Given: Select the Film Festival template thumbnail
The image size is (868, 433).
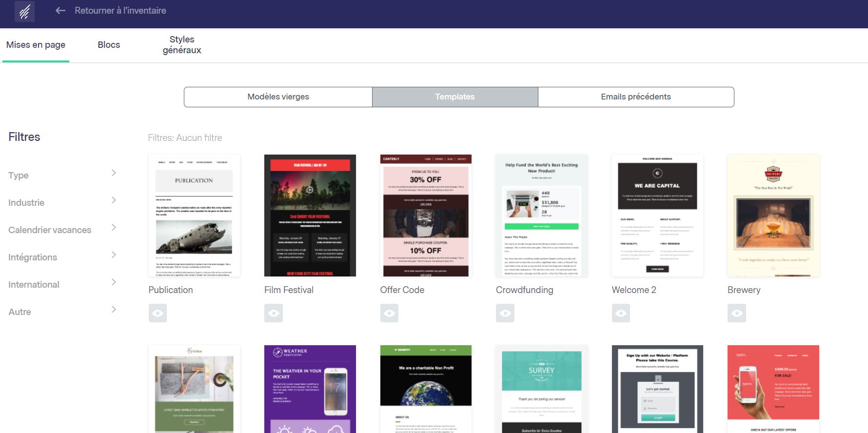Looking at the screenshot, I should (310, 216).
